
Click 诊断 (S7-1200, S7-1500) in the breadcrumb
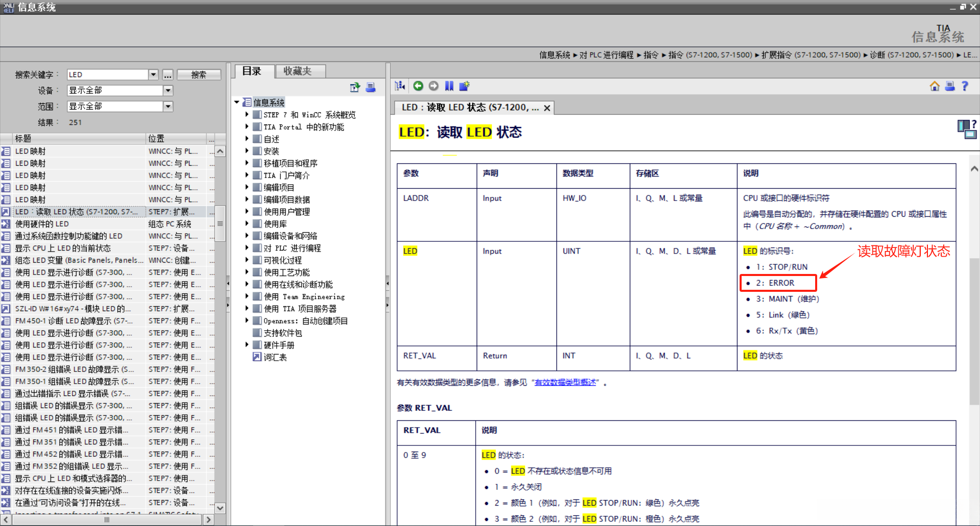click(x=912, y=55)
